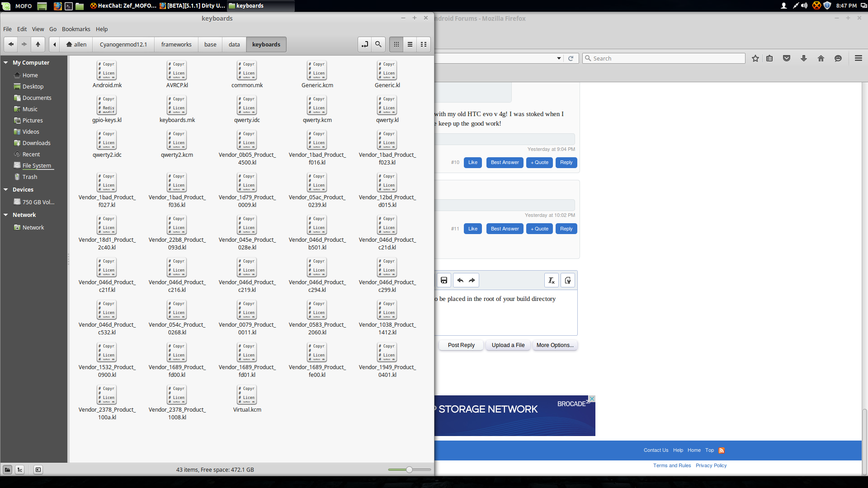The image size is (868, 488).
Task: Collapse the Devices section
Action: point(6,190)
